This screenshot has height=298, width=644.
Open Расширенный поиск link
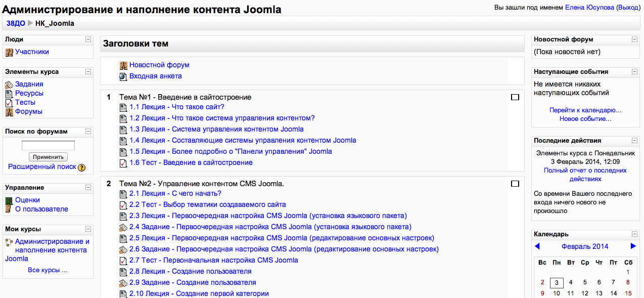tap(42, 166)
